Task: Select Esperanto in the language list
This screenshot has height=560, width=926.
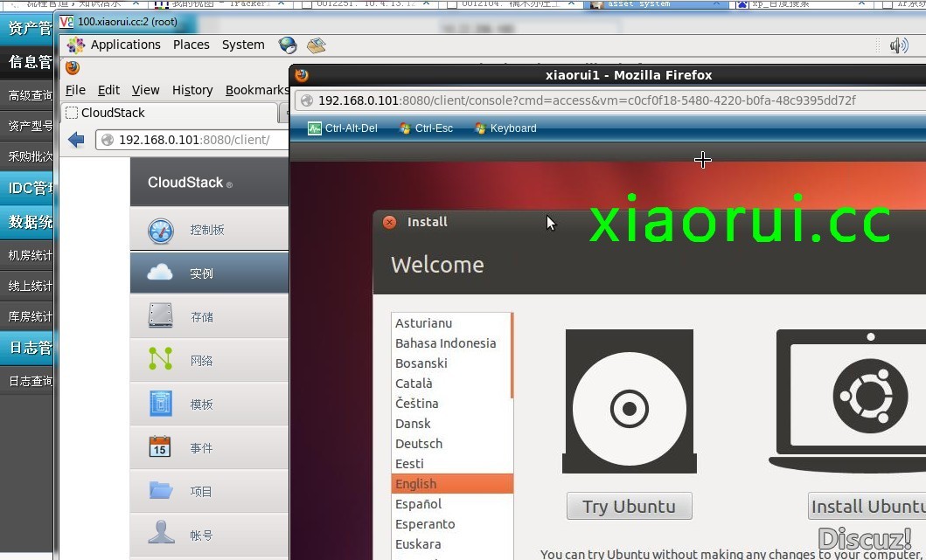Action: (450, 524)
